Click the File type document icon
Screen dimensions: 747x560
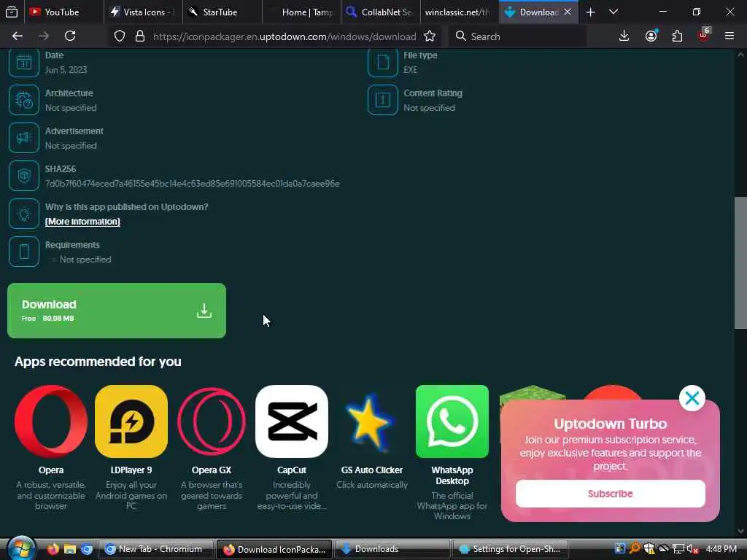(382, 62)
